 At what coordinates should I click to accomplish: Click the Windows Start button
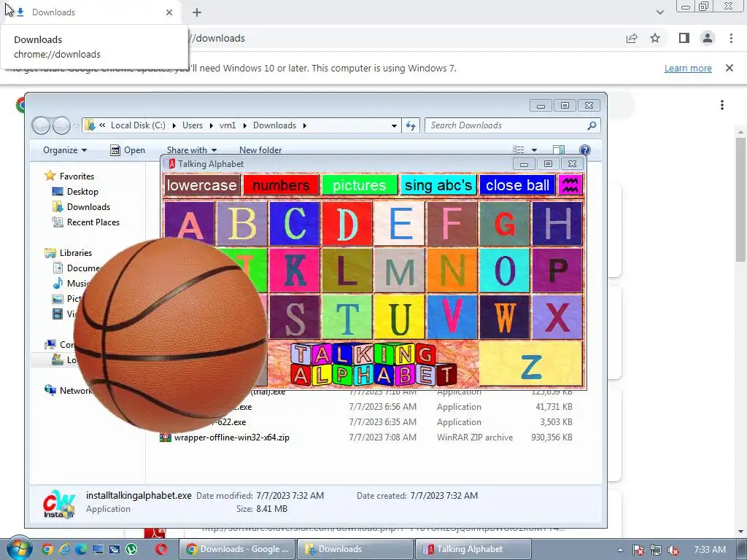click(19, 549)
